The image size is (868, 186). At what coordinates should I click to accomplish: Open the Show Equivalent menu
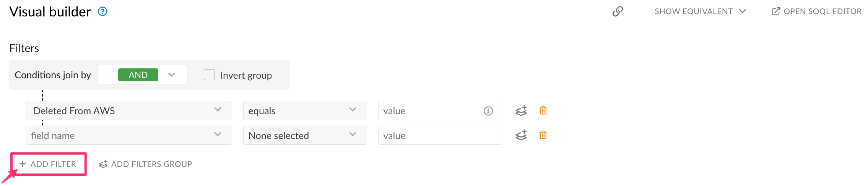pyautogui.click(x=700, y=11)
